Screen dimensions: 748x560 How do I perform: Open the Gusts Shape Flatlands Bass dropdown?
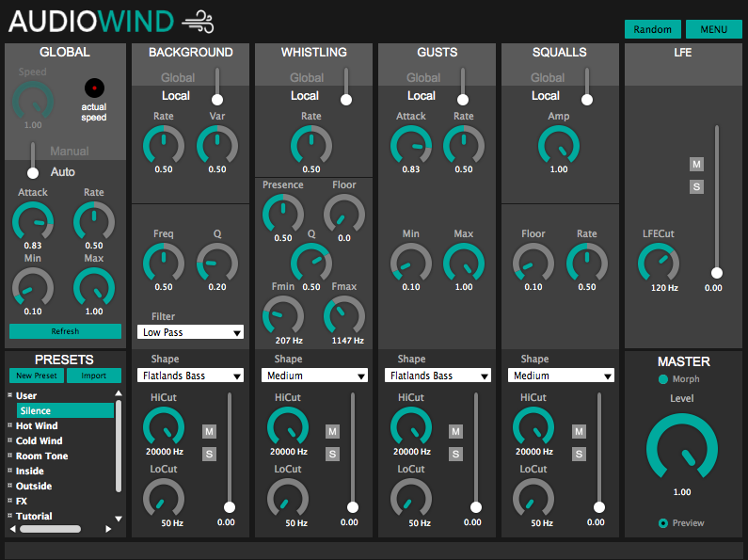(438, 376)
